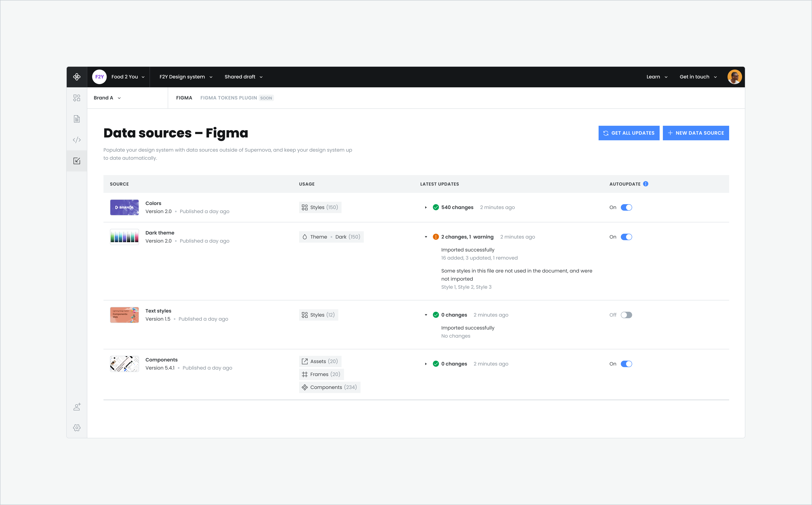Open the Brand A selector
The width and height of the screenshot is (812, 505).
click(107, 98)
